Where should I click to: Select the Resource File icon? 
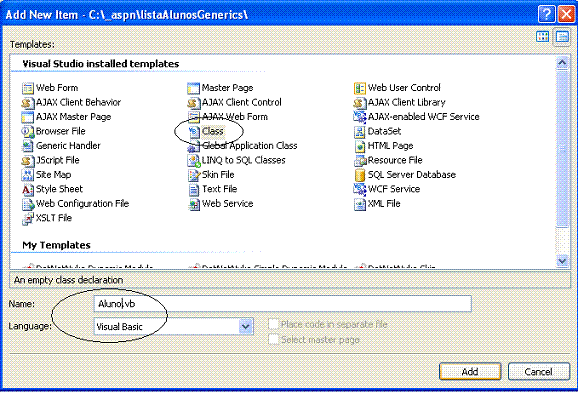point(360,161)
